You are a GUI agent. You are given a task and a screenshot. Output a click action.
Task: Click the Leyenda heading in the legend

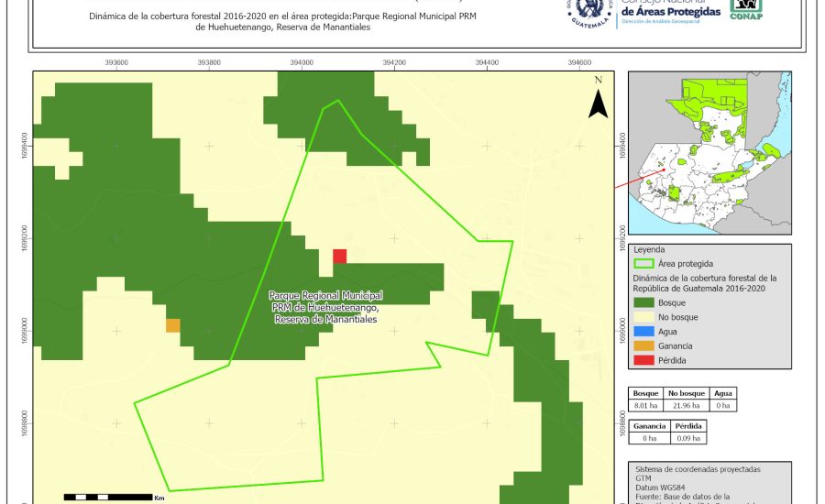649,249
